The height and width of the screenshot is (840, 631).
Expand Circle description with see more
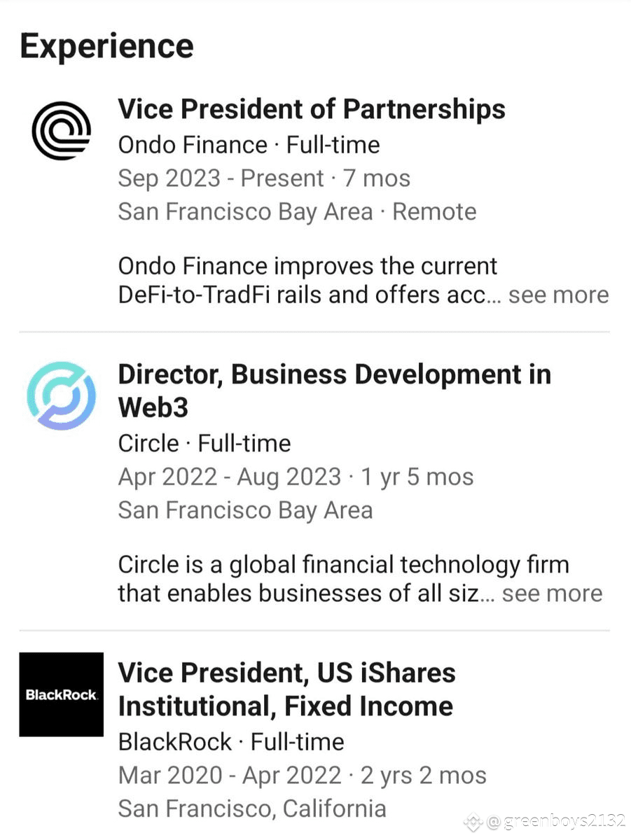click(553, 594)
